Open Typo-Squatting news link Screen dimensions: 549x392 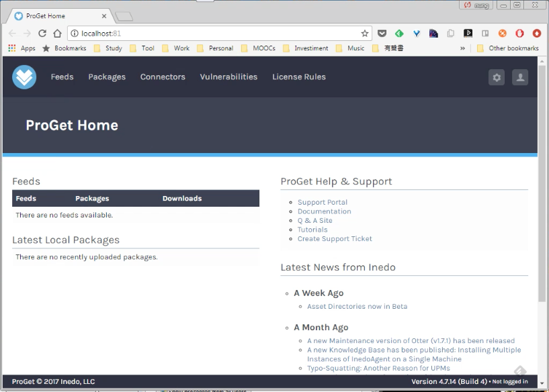pyautogui.click(x=378, y=368)
